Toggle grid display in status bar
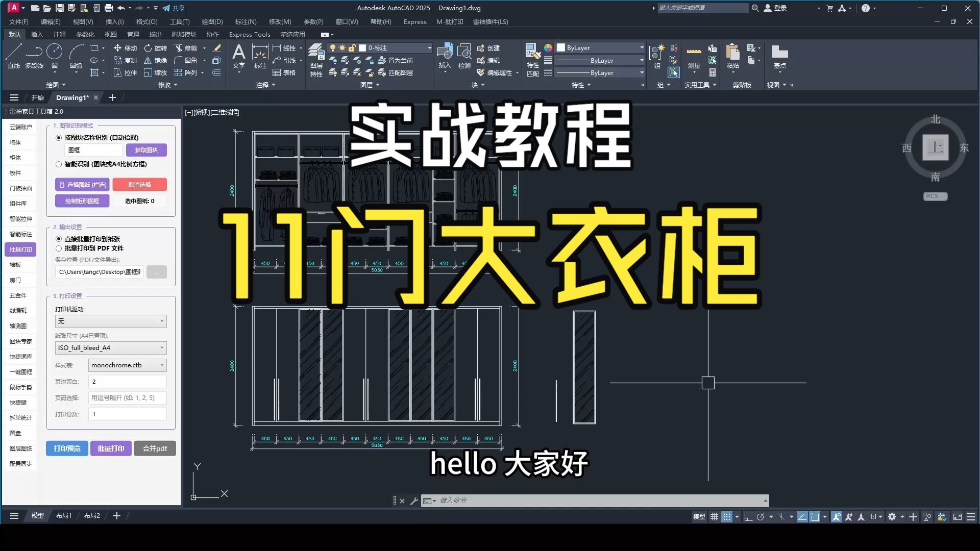980x551 pixels. click(714, 517)
